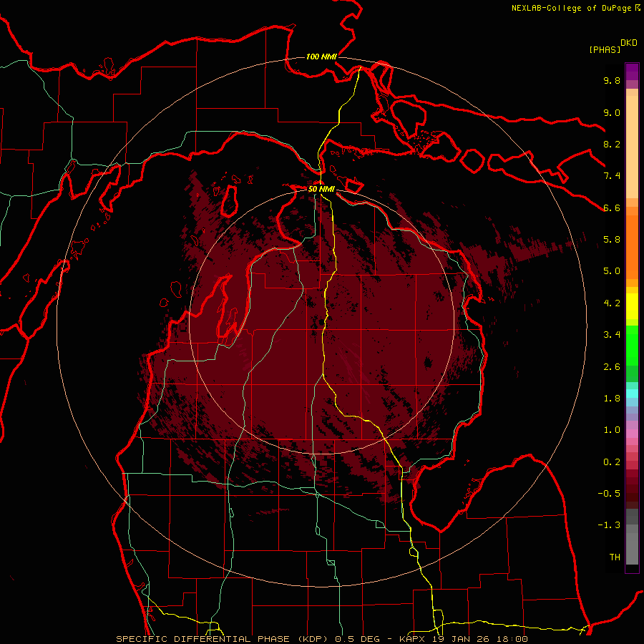Click the -0.5 legend value
Image resolution: width=644 pixels, height=644 pixels.
click(609, 494)
